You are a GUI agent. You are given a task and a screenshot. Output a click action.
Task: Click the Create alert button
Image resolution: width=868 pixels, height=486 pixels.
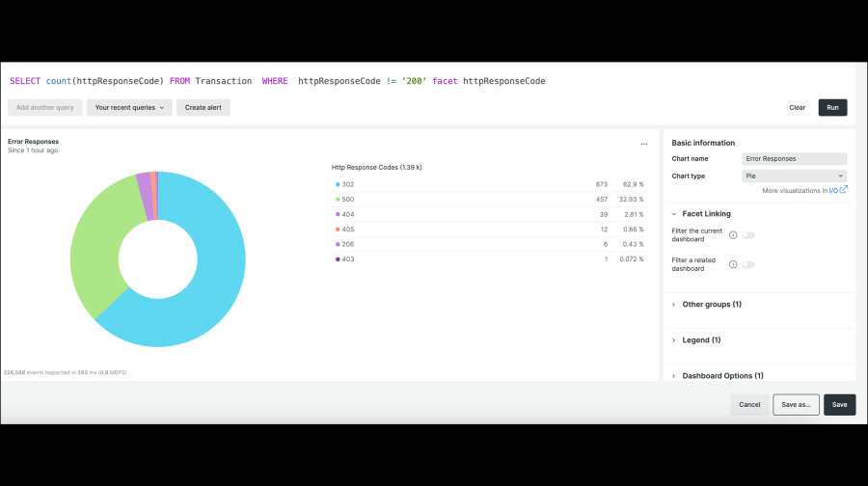pos(203,108)
